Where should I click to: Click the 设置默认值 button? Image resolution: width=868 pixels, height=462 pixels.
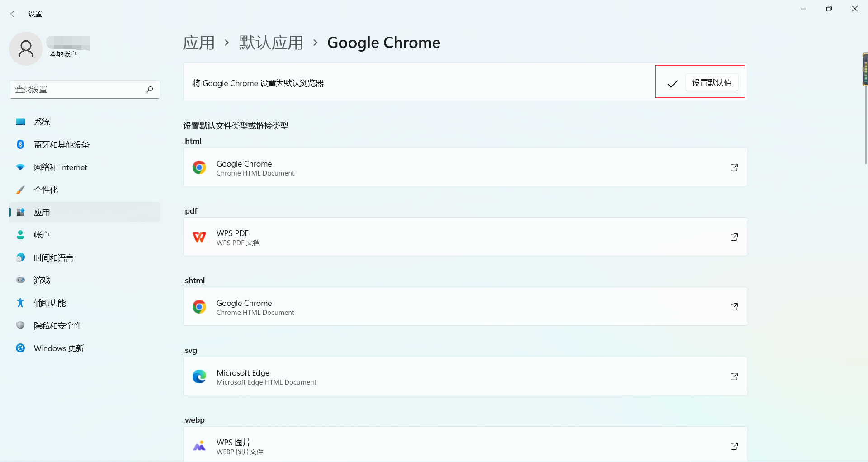712,83
